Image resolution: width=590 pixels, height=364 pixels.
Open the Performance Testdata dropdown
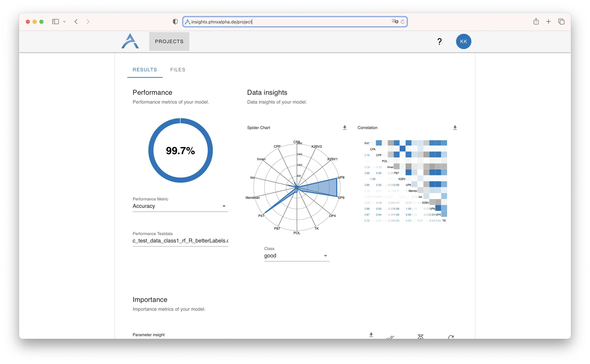(x=180, y=241)
